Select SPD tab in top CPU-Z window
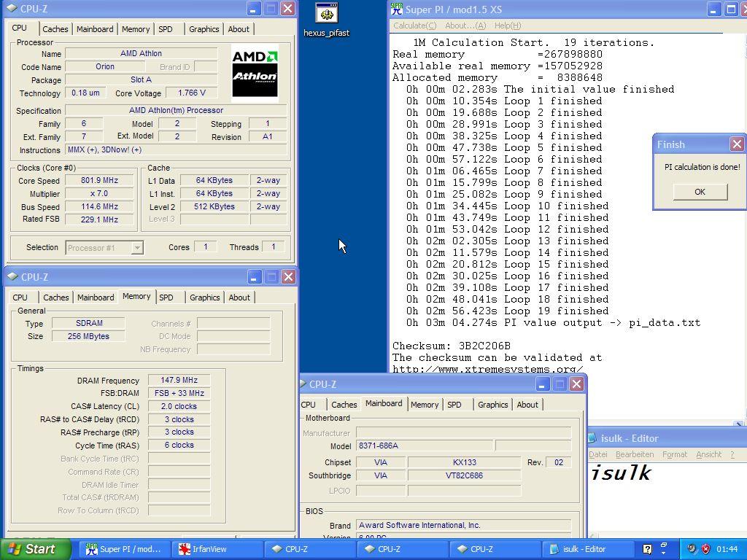This screenshot has width=747, height=560. (166, 29)
